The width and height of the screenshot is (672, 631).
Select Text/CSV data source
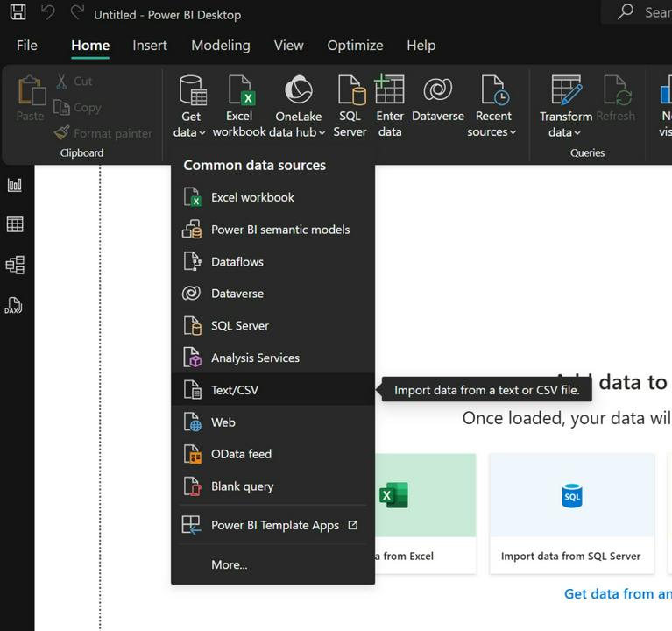273,390
